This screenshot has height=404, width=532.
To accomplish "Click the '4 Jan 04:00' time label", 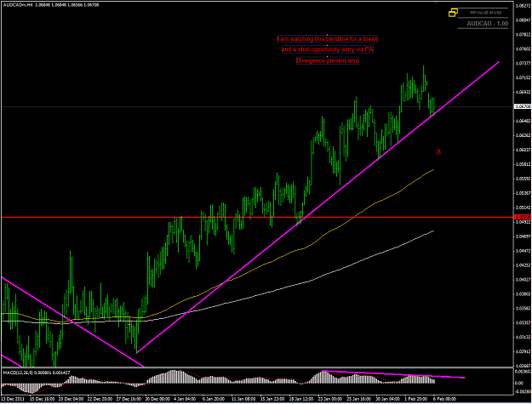I will 185,399.
